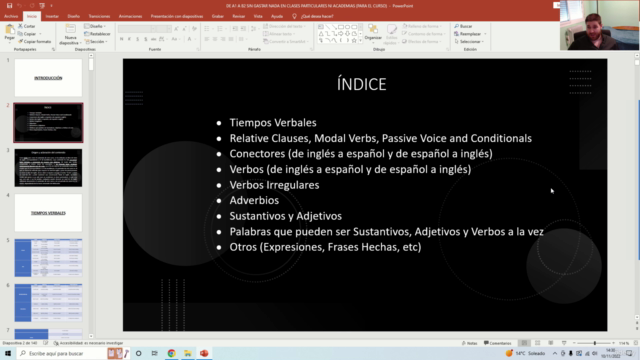The width and height of the screenshot is (640, 360).
Task: Decrease list indent level icon
Action: pos(235,29)
